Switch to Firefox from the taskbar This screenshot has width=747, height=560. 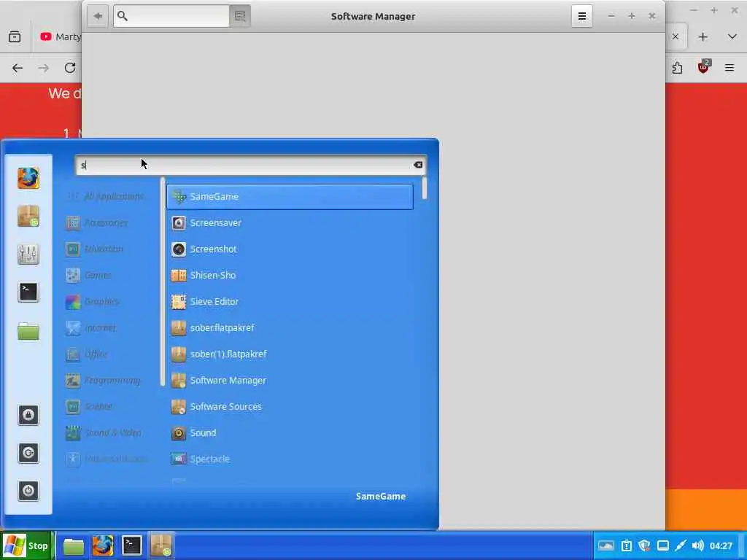click(x=102, y=545)
